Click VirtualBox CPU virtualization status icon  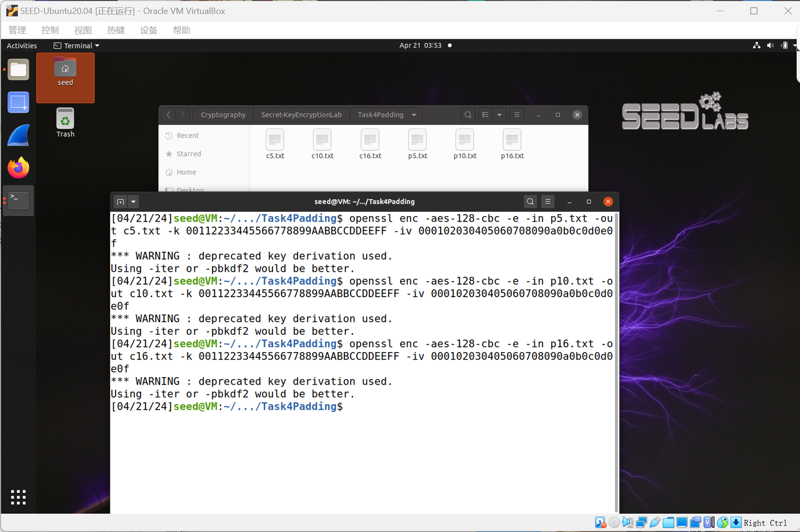[x=709, y=523]
